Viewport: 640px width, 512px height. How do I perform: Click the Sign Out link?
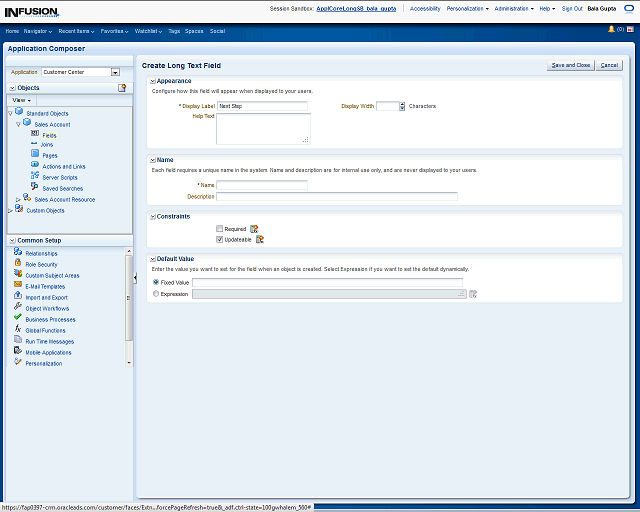pos(572,8)
